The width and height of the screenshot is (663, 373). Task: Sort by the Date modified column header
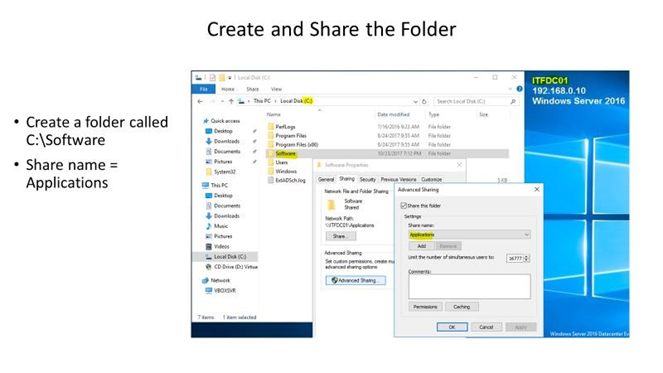(393, 115)
